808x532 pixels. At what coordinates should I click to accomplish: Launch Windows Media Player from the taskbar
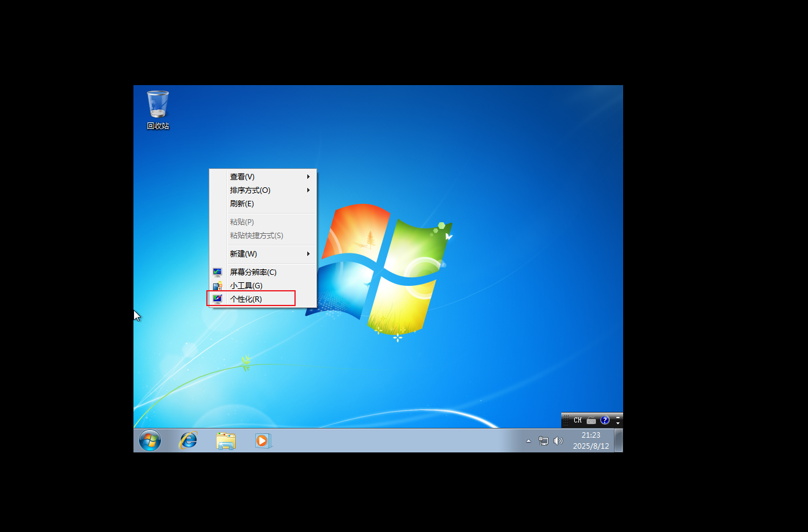(x=263, y=440)
